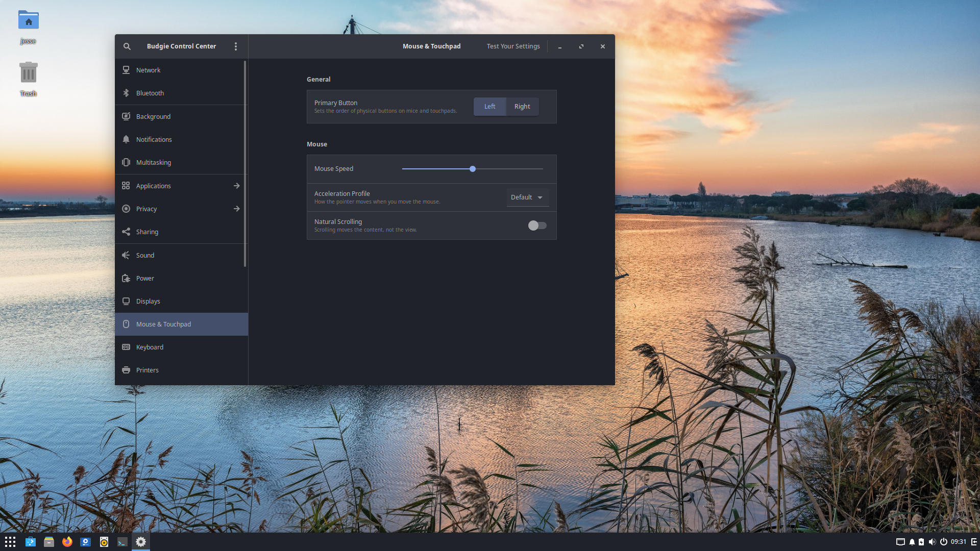Click the volume icon in system tray

point(932,542)
